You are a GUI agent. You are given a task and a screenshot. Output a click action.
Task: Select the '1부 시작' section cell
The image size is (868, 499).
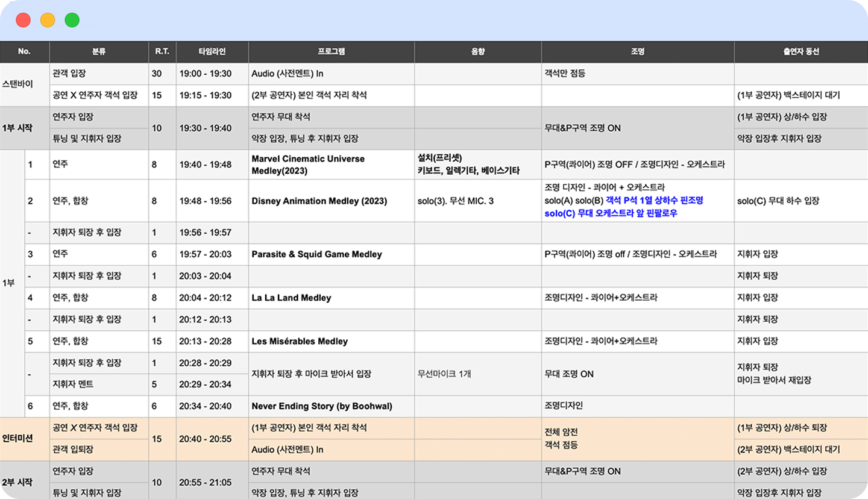click(x=25, y=128)
